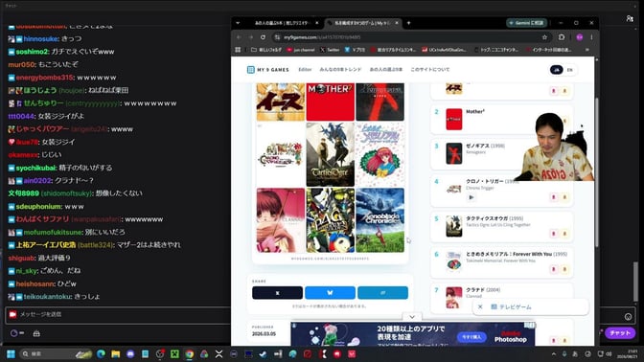The height and width of the screenshot is (362, 644).
Task: Click the taskbar search box
Action: coord(57,353)
